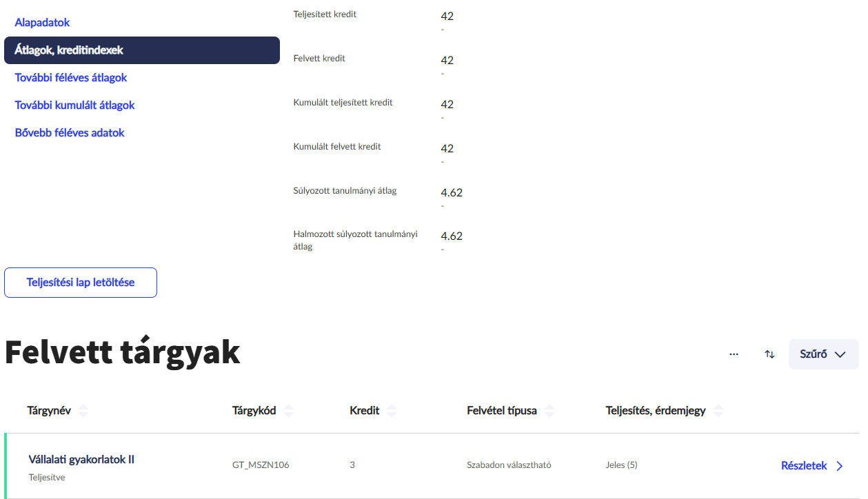Sort by Tárgynév column arrows
Viewport: 868px width, 499px height.
83,411
